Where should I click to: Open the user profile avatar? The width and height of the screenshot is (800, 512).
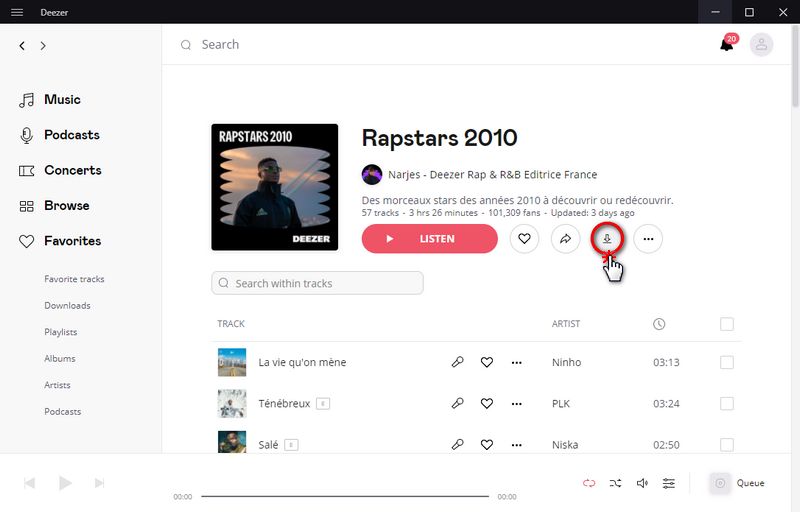click(761, 45)
